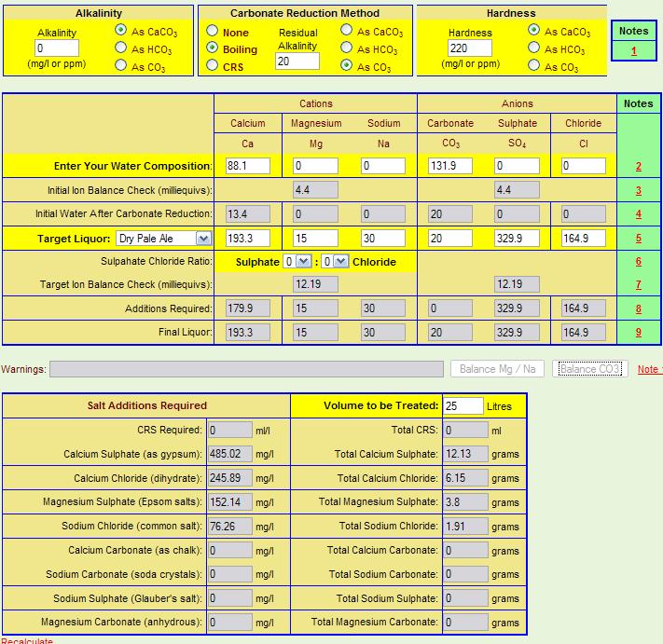
Task: Open Note 7 for target ion balance
Action: pos(639,285)
